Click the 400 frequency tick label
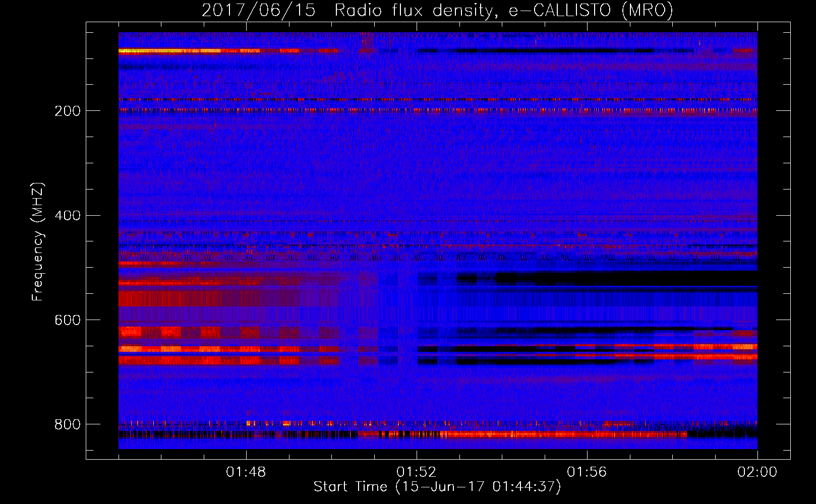Viewport: 816px width, 504px height. [68, 216]
